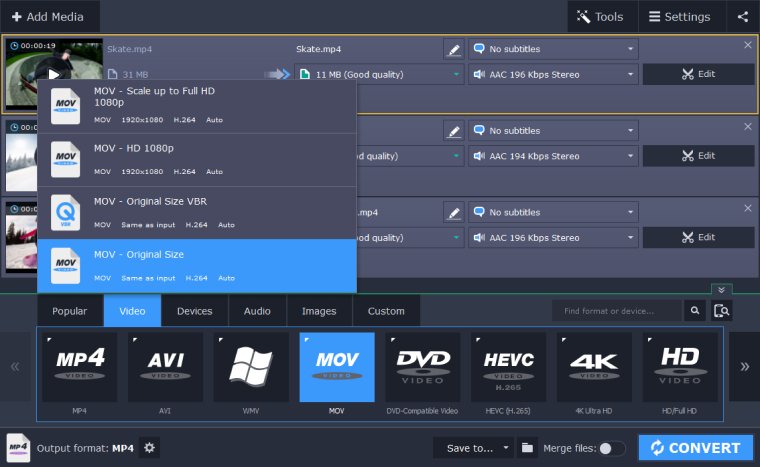
Task: Click the Edit button in third file row
Action: pyautogui.click(x=698, y=237)
